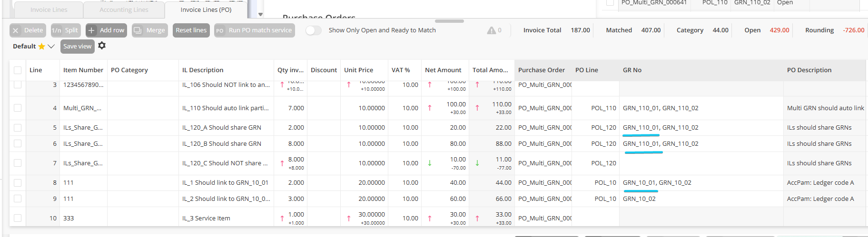Toggle Show Only Open and Ready to Match
Viewport: 868px width, 237px height.
coord(313,30)
